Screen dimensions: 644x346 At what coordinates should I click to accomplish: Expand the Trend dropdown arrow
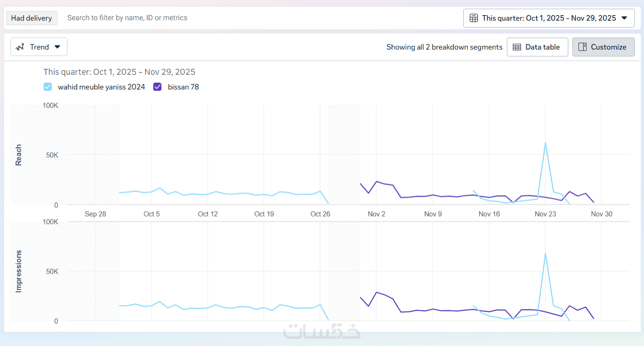pyautogui.click(x=57, y=47)
